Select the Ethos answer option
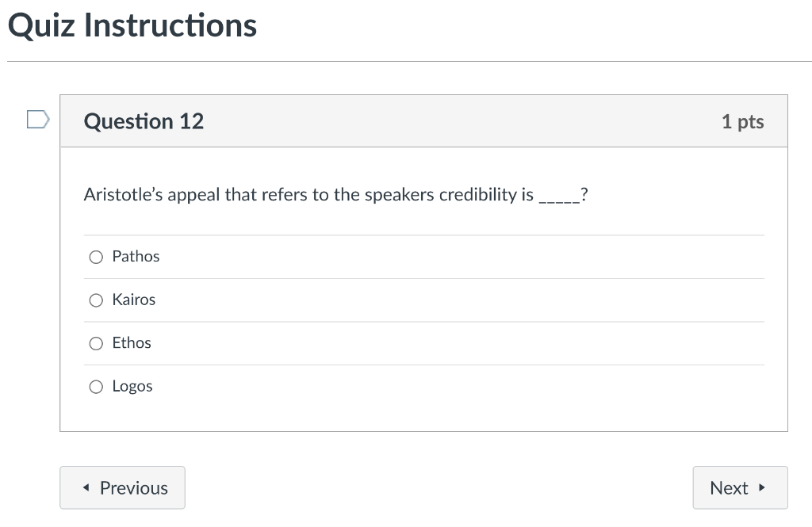This screenshot has width=812, height=527. point(96,343)
